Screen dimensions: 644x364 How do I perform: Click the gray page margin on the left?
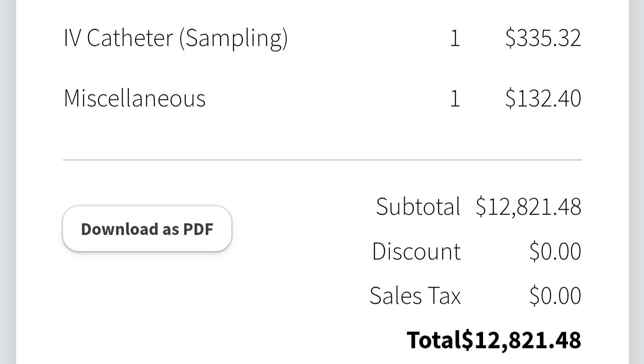pos(8,179)
